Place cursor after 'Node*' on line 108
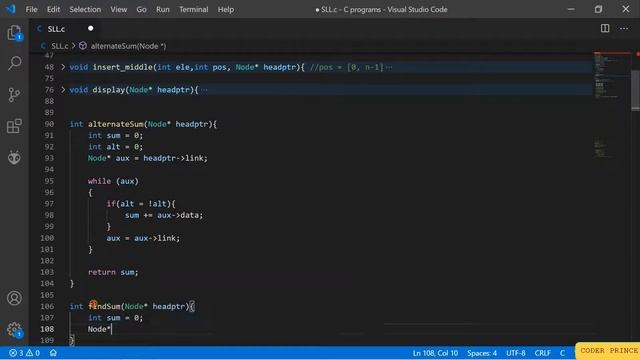Image resolution: width=640 pixels, height=360 pixels. [111, 329]
